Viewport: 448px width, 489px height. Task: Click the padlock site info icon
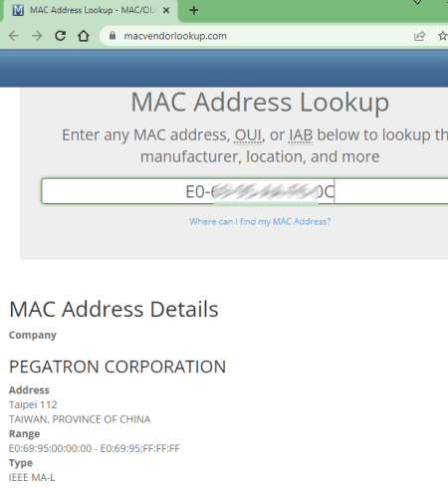click(112, 36)
